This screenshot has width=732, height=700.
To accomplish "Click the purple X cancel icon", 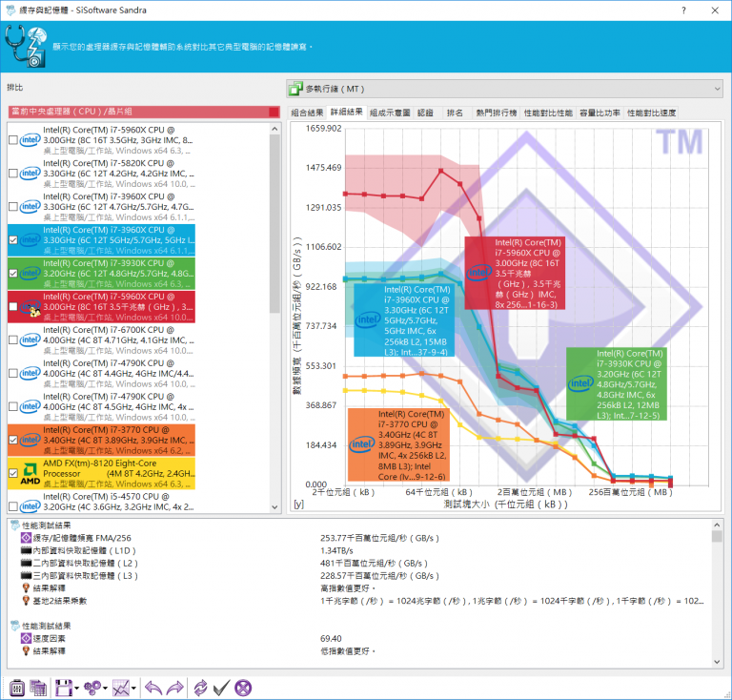I will (243, 688).
